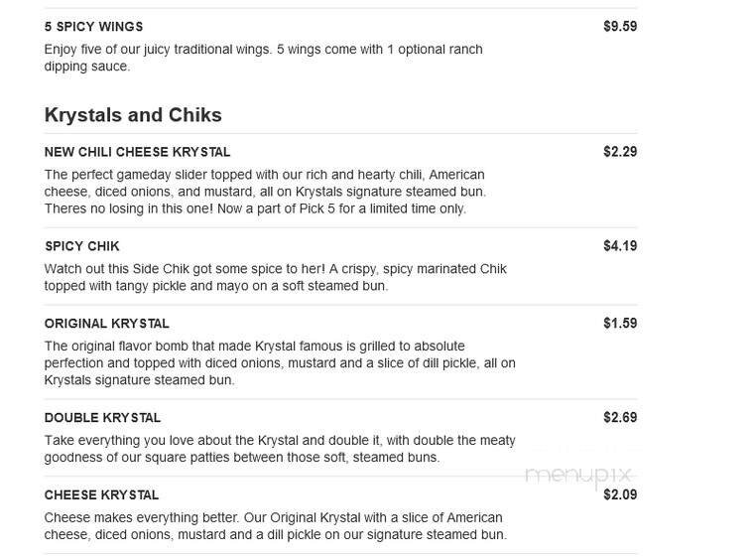
Task: Click the Original Krystal description paragraph
Action: tap(280, 363)
